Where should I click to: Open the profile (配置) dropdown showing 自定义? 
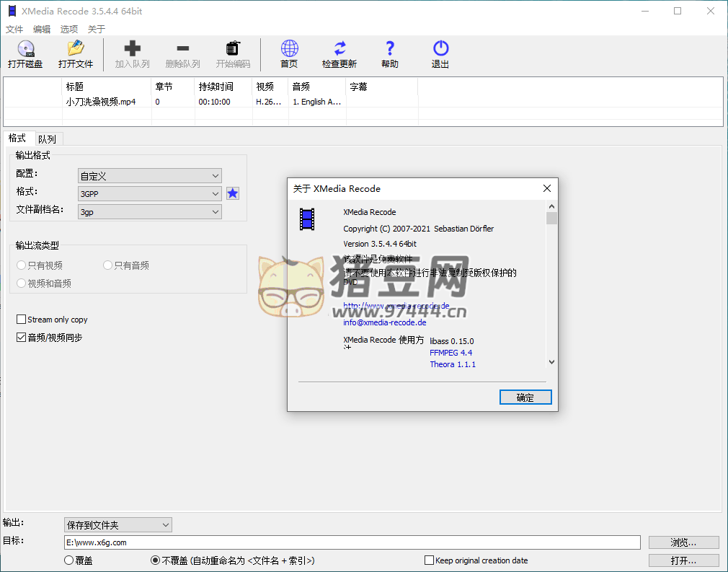pyautogui.click(x=216, y=176)
